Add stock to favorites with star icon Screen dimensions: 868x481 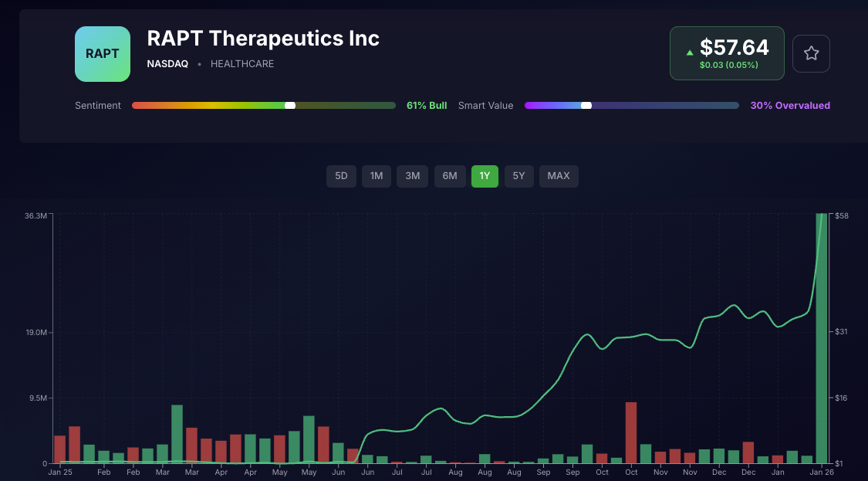tap(811, 53)
